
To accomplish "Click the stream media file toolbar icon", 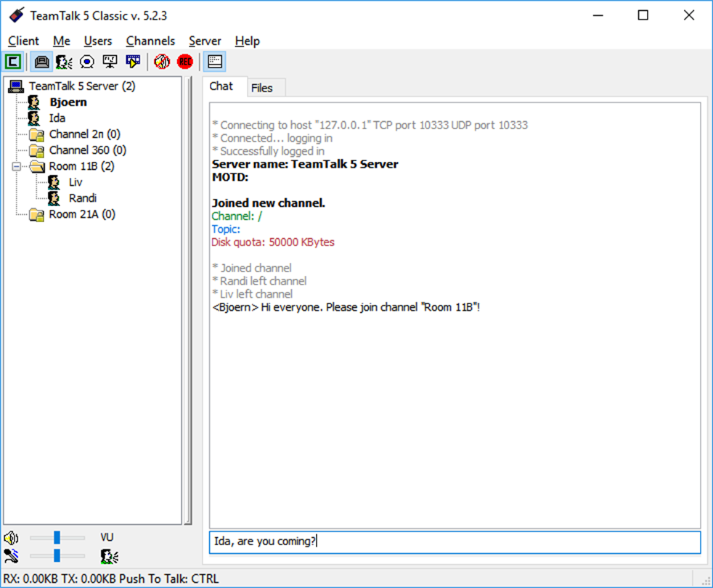I will [x=133, y=62].
